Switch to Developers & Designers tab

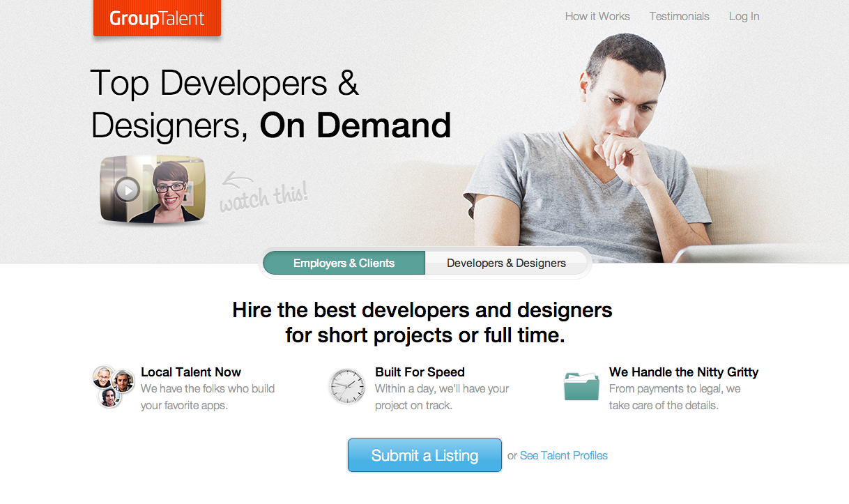click(x=506, y=263)
